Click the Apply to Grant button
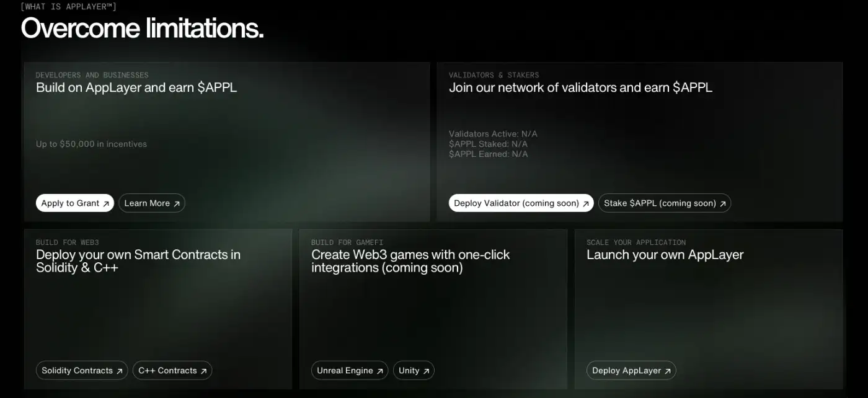 [75, 203]
